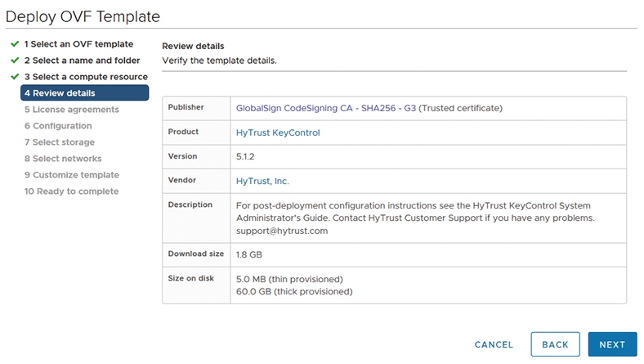This screenshot has width=644, height=364.
Task: Select step 8 Select networks
Action: (x=63, y=159)
